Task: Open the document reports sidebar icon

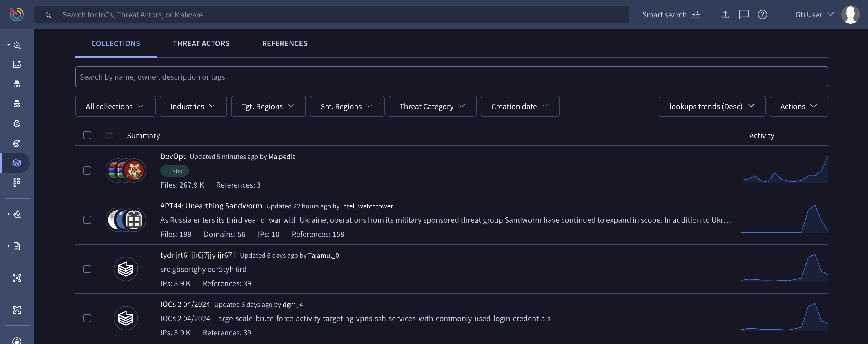Action: pos(17,246)
